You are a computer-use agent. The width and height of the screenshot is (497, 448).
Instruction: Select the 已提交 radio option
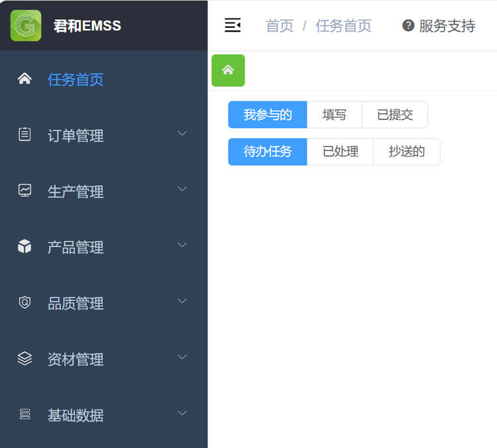[395, 115]
